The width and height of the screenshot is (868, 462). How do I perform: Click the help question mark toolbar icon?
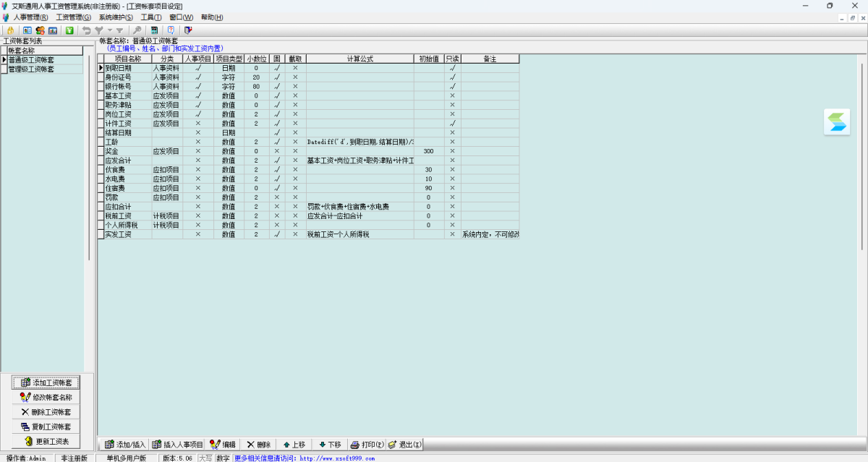point(171,30)
